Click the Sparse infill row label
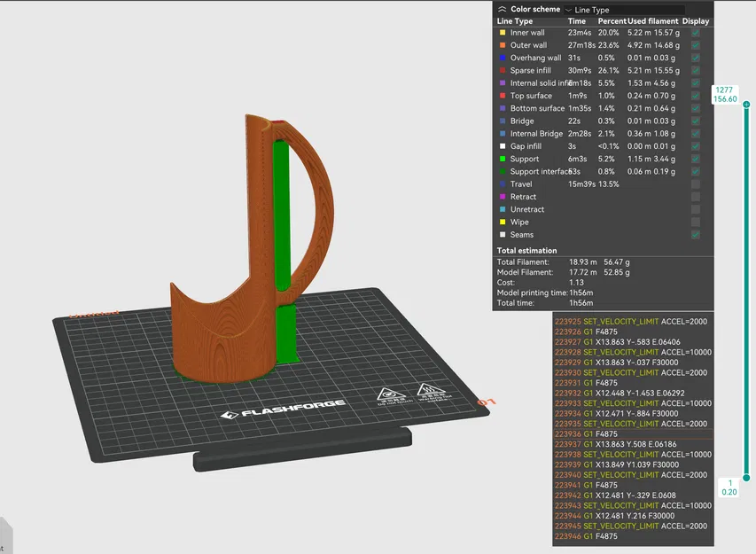The image size is (756, 554). pos(531,70)
